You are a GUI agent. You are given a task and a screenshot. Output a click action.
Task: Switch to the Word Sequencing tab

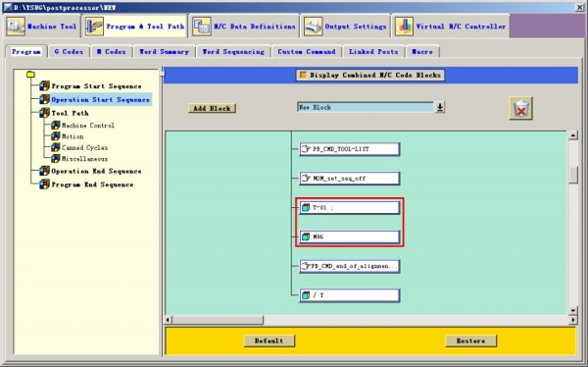point(233,52)
